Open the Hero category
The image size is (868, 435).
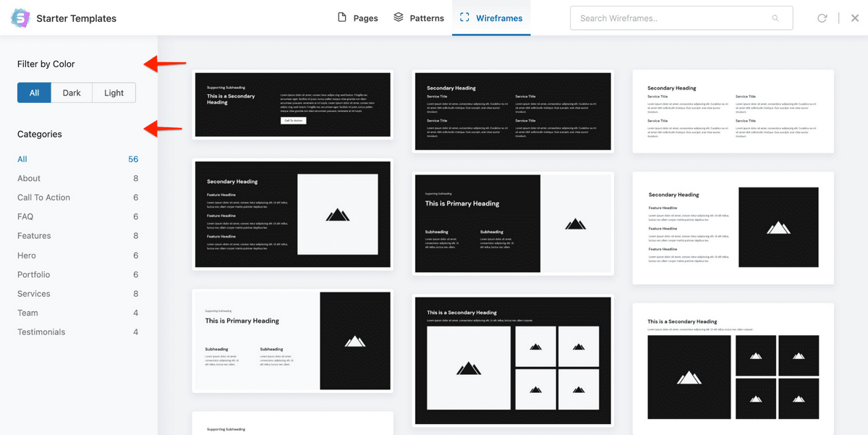[77, 255]
